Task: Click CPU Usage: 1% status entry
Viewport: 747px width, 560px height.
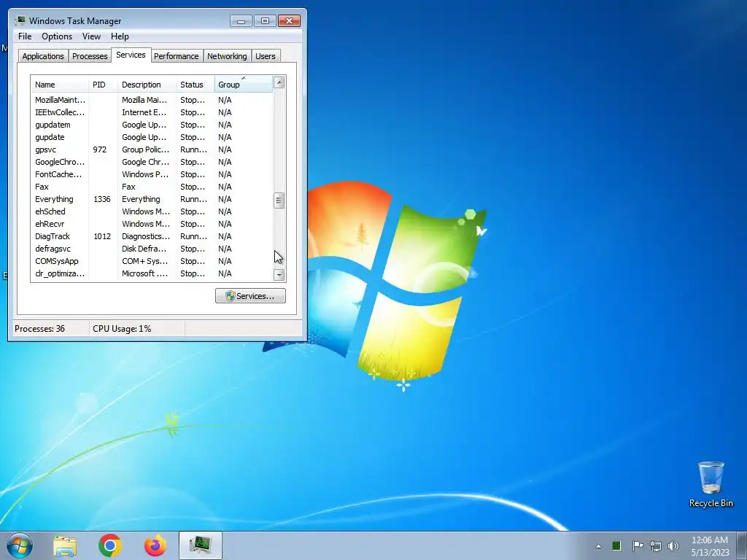Action: [x=122, y=329]
